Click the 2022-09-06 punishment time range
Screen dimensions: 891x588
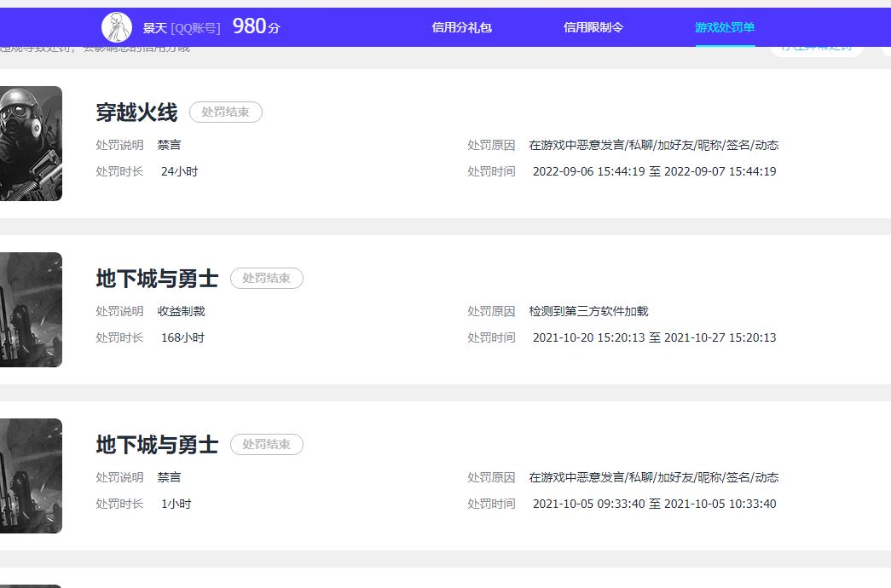pyautogui.click(x=654, y=172)
